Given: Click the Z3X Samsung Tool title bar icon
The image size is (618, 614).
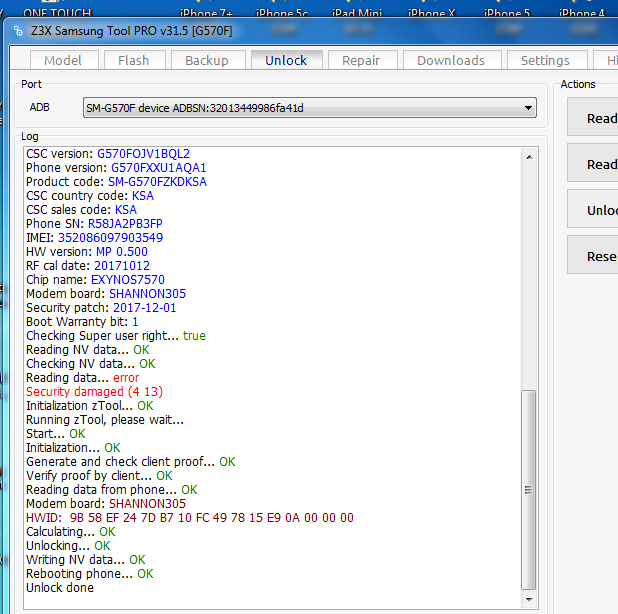Looking at the screenshot, I should click(x=18, y=31).
